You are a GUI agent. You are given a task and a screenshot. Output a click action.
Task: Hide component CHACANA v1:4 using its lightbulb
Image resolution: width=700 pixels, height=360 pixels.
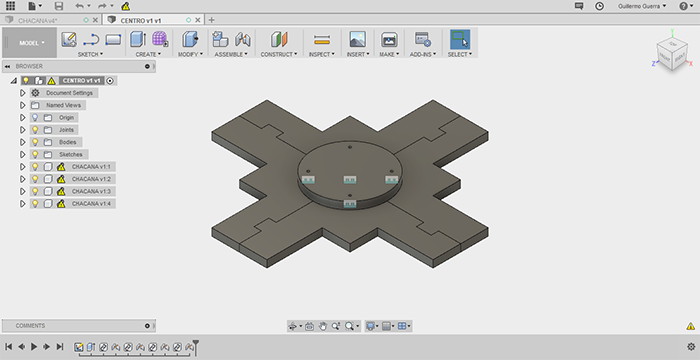35,203
